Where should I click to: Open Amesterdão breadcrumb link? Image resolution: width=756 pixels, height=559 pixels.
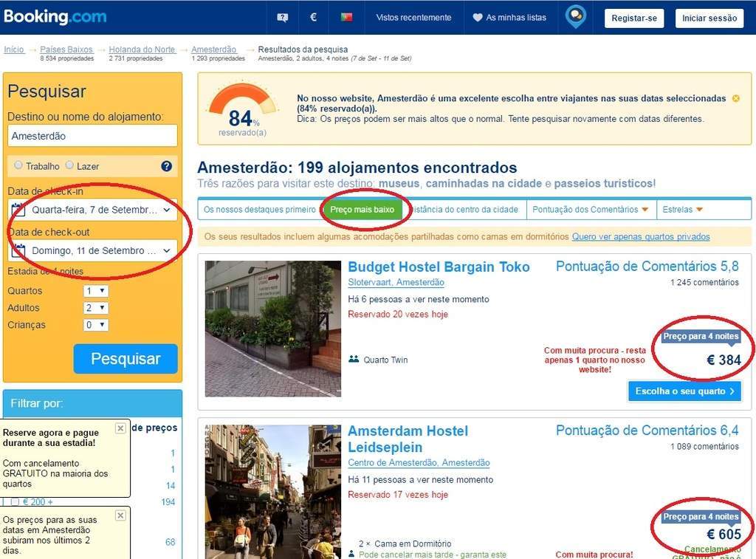pyautogui.click(x=213, y=49)
